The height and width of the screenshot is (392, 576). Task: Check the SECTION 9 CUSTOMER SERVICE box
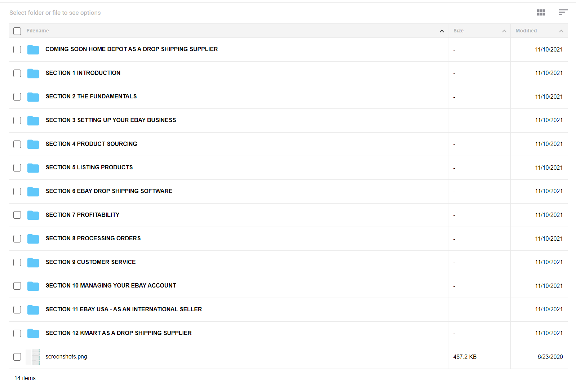pyautogui.click(x=17, y=262)
